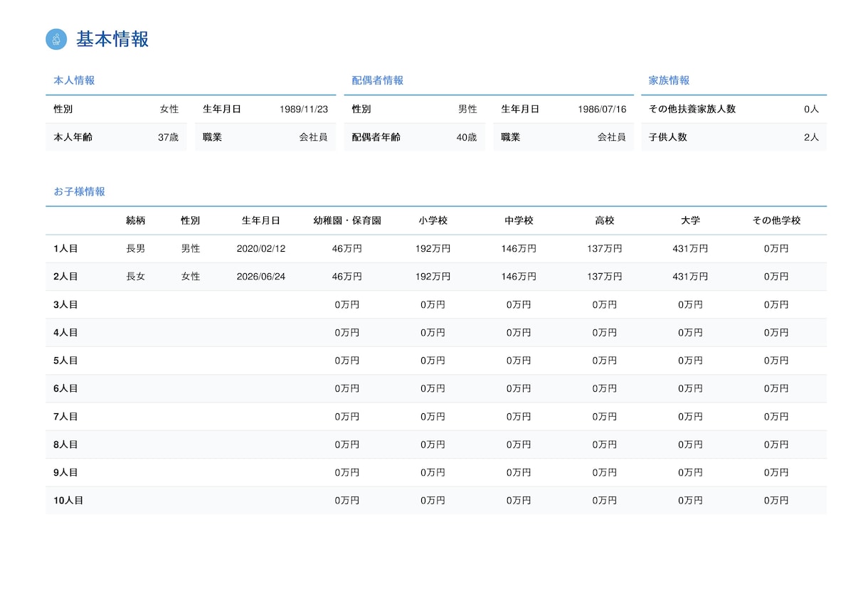Click the 本人年齢 value 37歳
Viewport: 868px width, 613px height.
pos(168,137)
